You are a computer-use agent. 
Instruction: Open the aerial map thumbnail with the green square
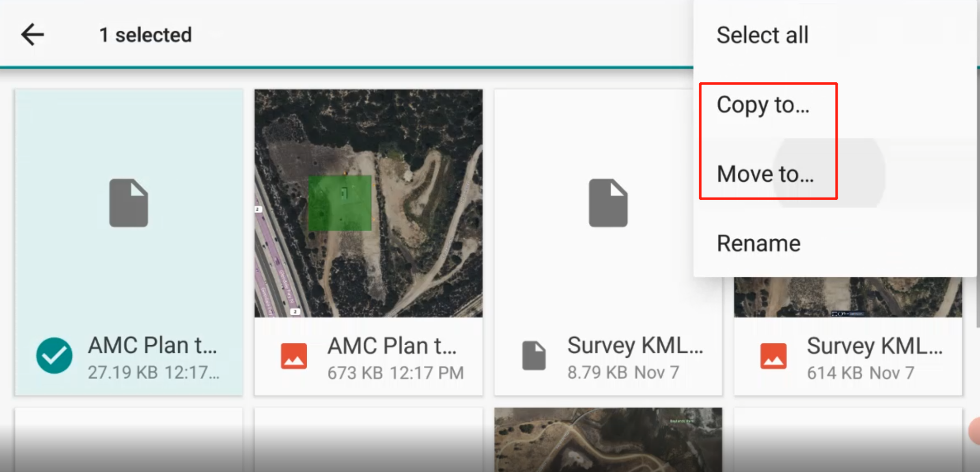[368, 203]
